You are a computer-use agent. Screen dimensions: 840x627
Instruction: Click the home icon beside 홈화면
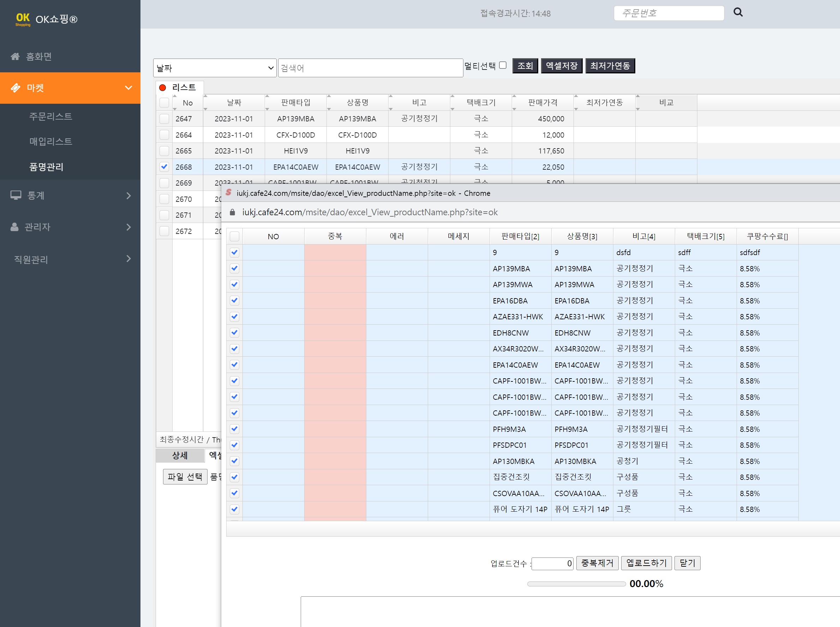15,56
